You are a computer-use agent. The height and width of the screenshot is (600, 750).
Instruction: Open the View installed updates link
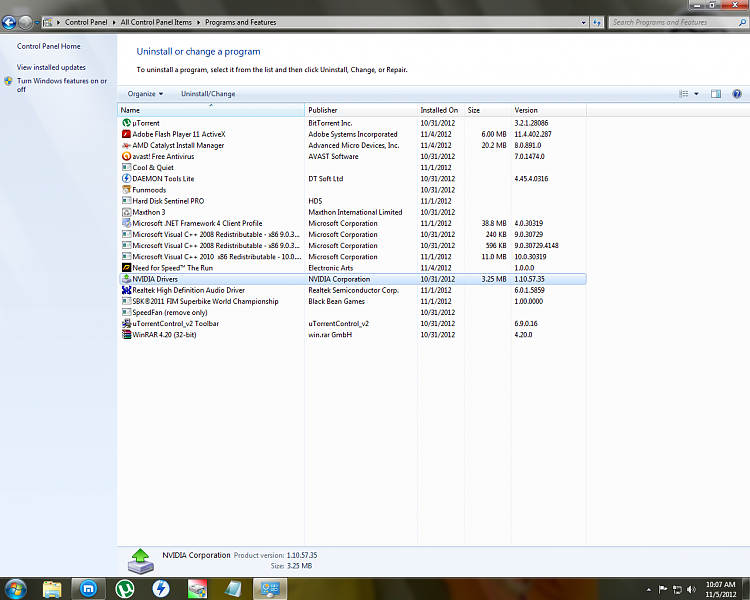coord(51,67)
